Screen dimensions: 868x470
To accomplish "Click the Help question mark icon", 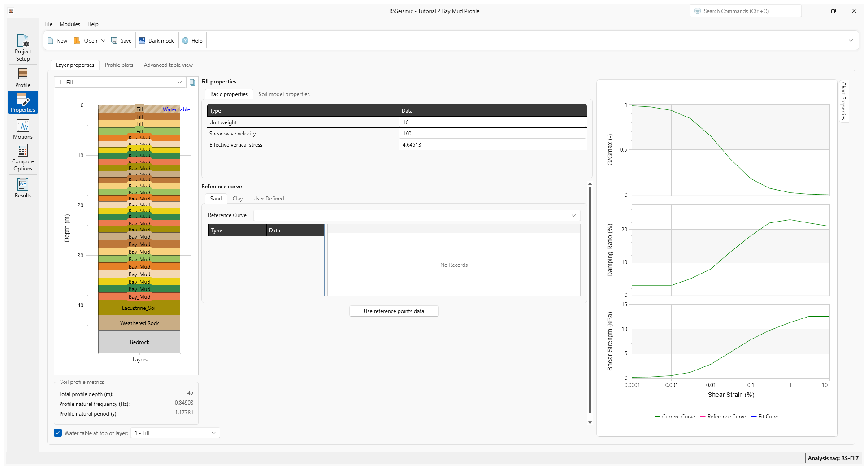I will [185, 40].
